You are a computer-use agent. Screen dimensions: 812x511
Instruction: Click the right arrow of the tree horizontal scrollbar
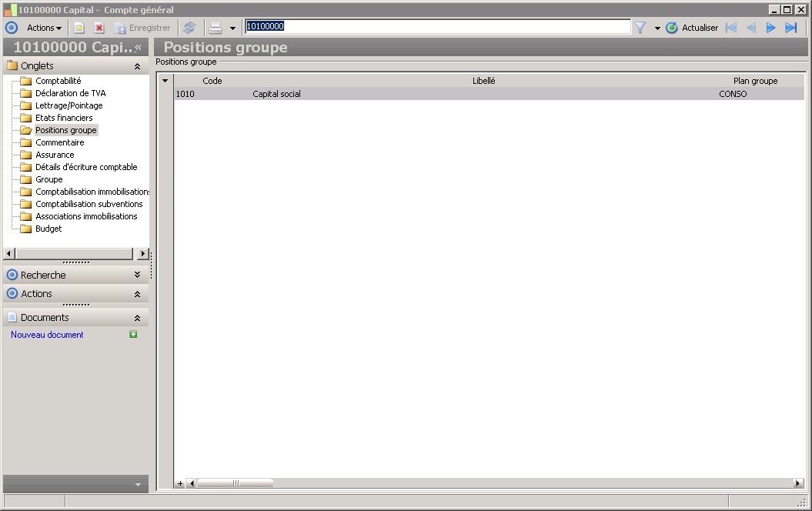click(143, 254)
